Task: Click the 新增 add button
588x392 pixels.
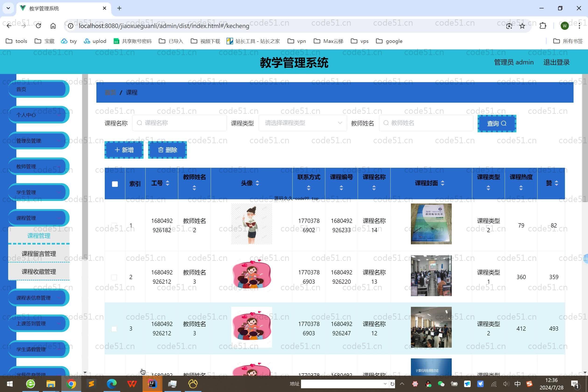Action: tap(124, 150)
